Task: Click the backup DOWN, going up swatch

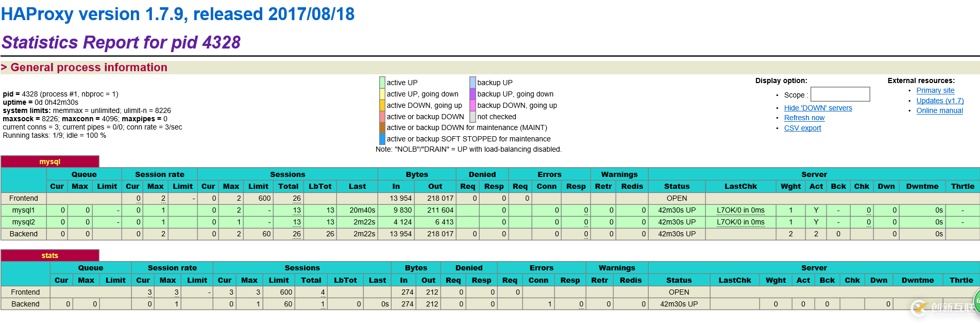Action: (472, 105)
